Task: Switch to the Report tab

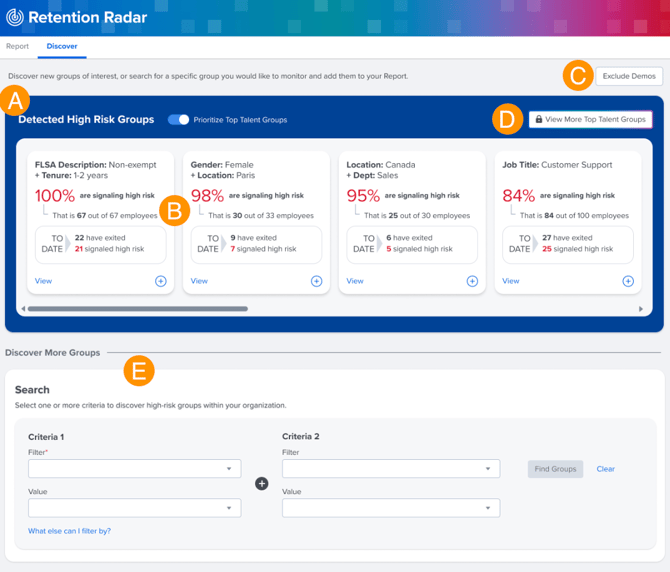Action: [17, 46]
